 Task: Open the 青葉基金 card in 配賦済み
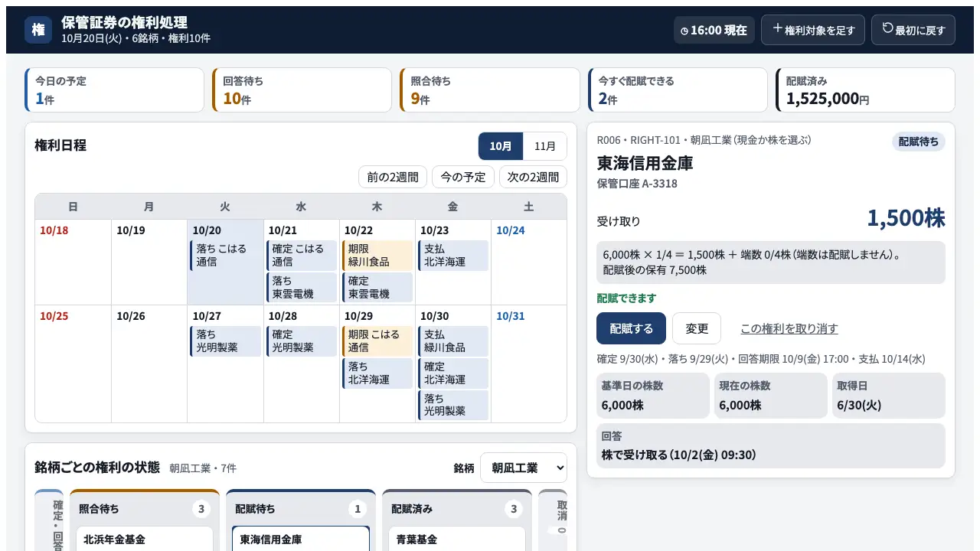click(x=457, y=539)
